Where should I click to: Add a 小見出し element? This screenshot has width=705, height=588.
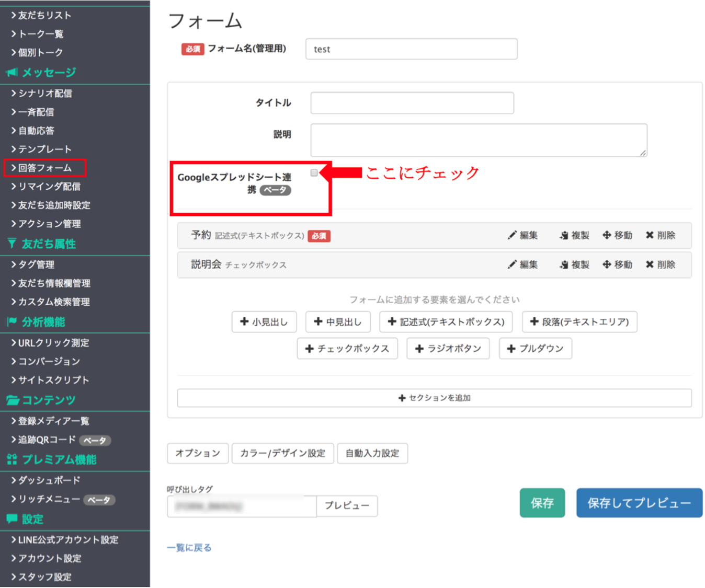(x=264, y=322)
